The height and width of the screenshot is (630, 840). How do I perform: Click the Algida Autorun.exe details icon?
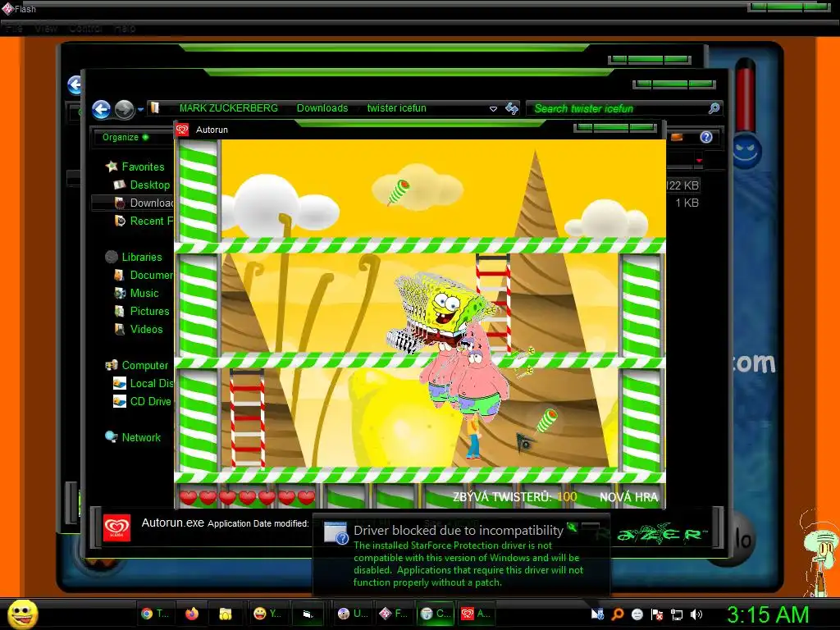[x=116, y=528]
